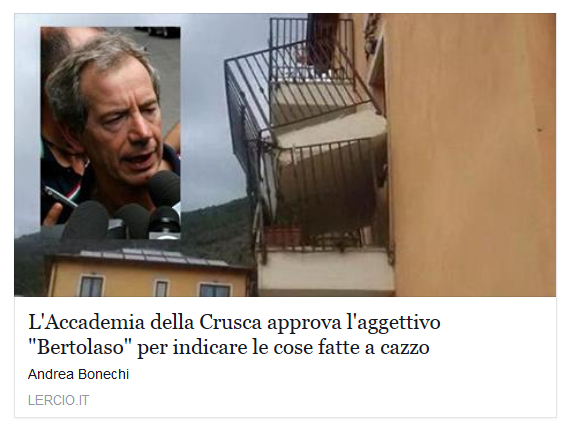Click the word "Bertolaso" in the headline
Viewport: 568px width, 430px height.
[82, 348]
